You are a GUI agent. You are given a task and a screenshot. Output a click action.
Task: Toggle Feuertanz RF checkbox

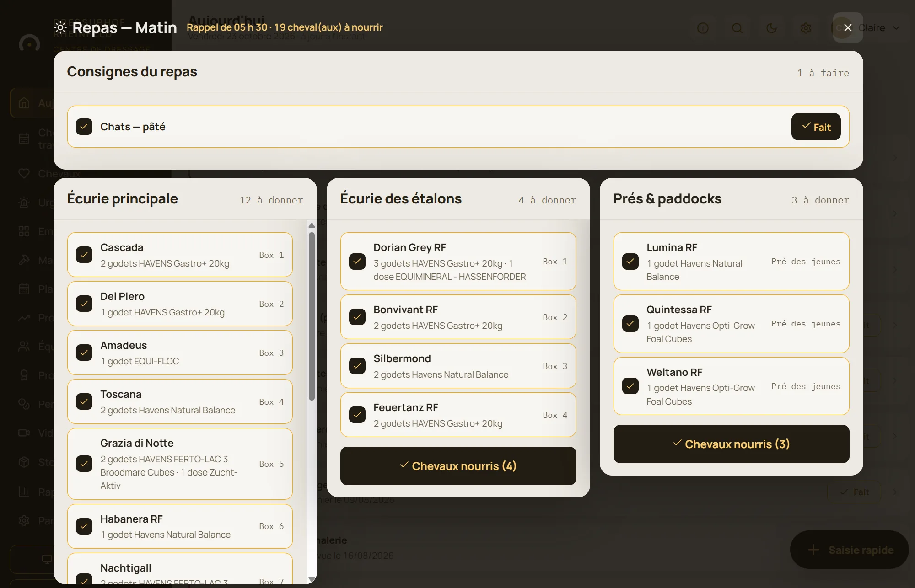click(357, 415)
